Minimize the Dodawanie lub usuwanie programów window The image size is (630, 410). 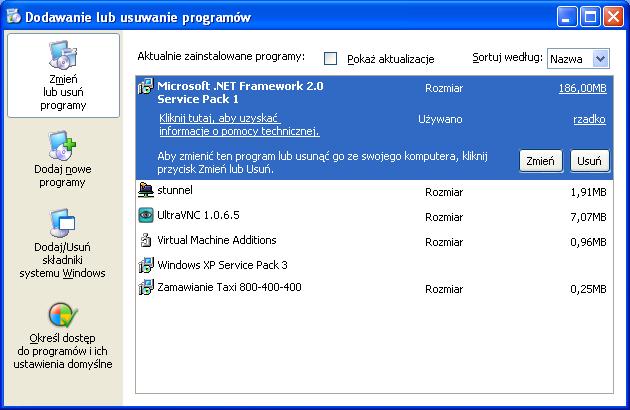567,17
